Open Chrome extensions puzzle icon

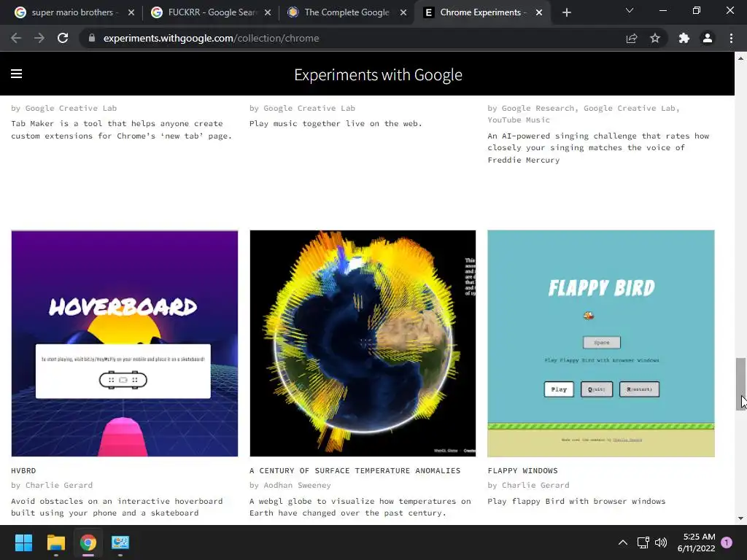684,38
